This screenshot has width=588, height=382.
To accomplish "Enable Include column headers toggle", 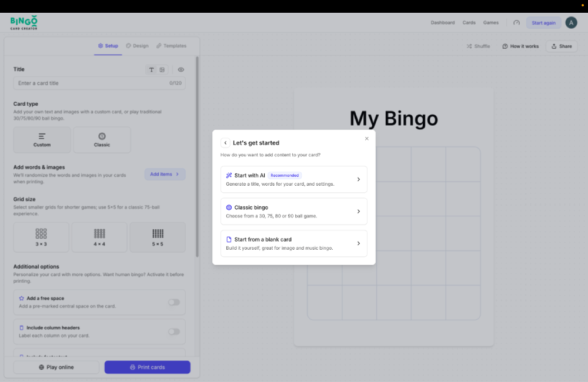I will (x=174, y=331).
